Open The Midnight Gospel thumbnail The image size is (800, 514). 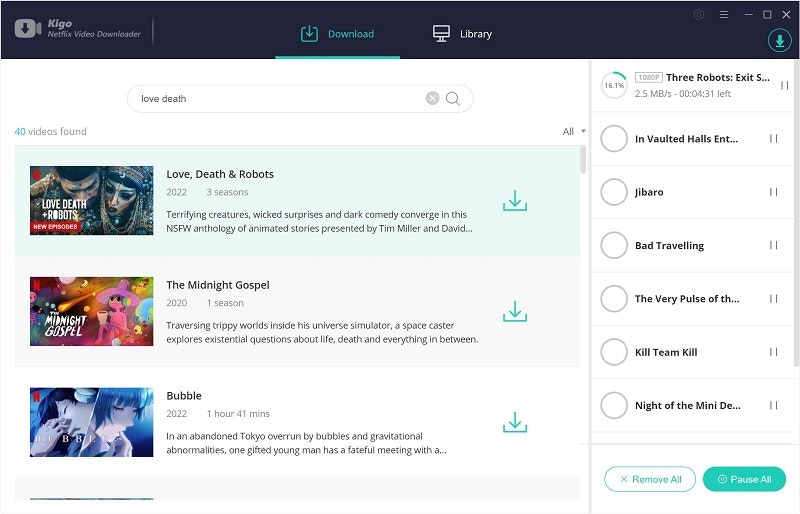pos(91,311)
